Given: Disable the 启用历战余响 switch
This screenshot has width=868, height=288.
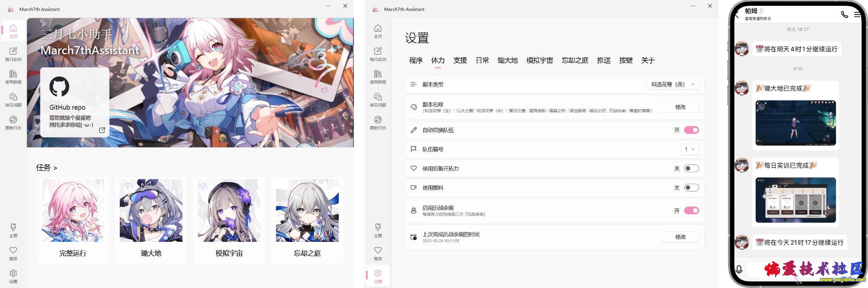Looking at the screenshot, I should (x=691, y=210).
